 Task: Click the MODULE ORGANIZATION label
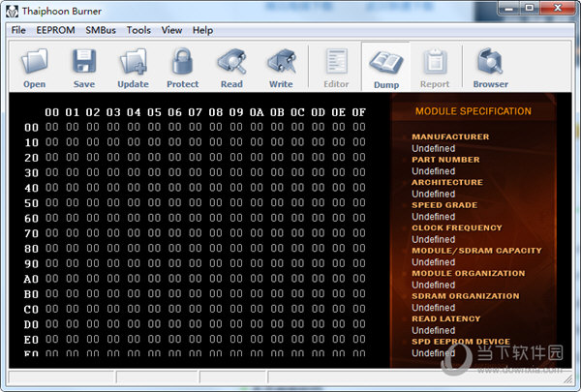tap(469, 273)
